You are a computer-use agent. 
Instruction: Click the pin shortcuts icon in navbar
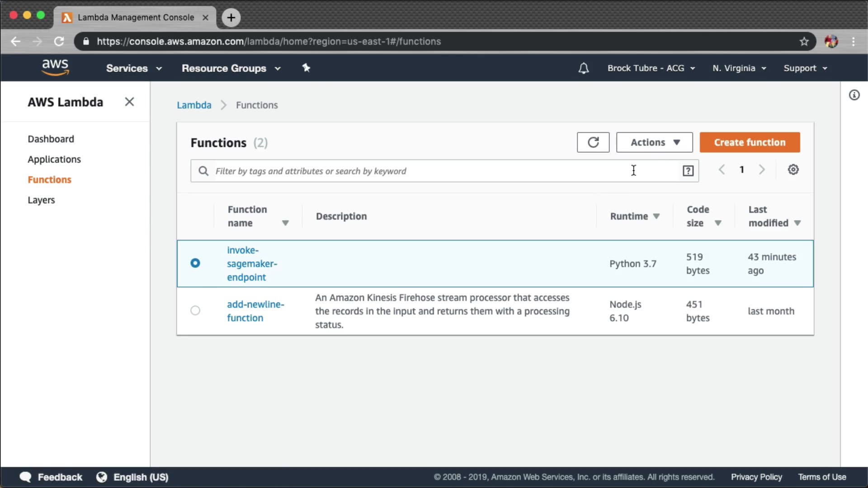click(x=306, y=68)
